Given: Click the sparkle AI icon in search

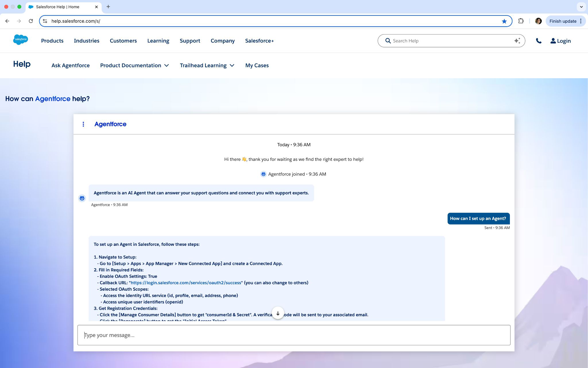Looking at the screenshot, I should click(517, 41).
